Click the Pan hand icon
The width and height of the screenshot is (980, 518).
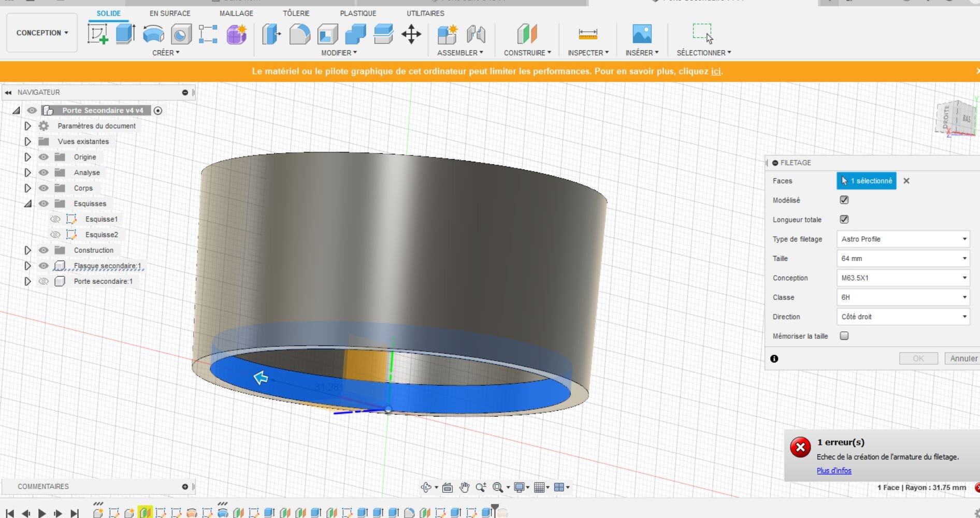[x=464, y=487]
